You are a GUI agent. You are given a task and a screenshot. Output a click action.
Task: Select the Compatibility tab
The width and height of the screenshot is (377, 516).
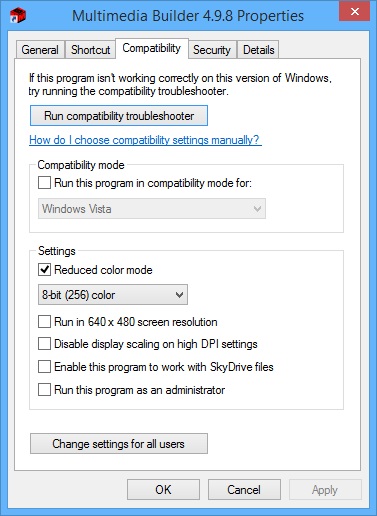coord(152,48)
